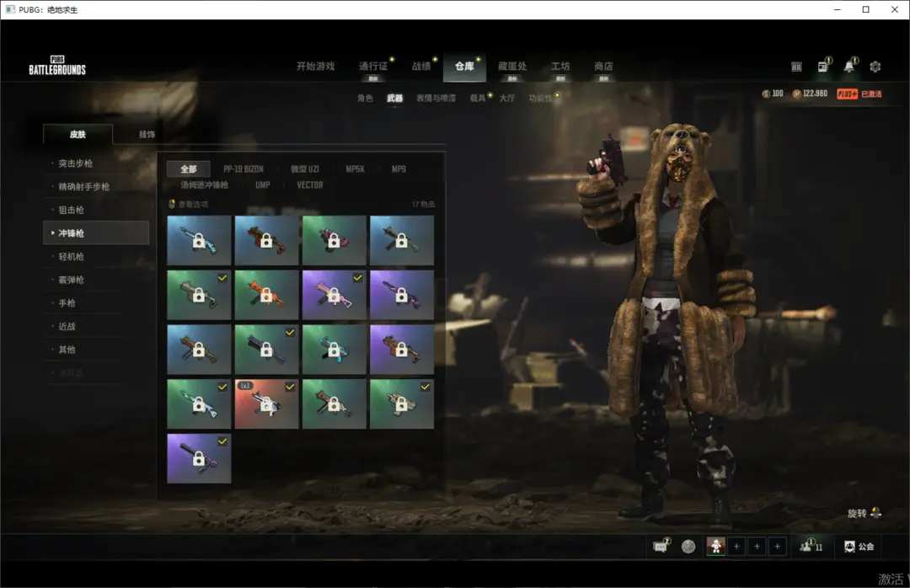This screenshot has width=910, height=588.
Task: Switch to the 功能性 utility sub-tab
Action: [540, 98]
